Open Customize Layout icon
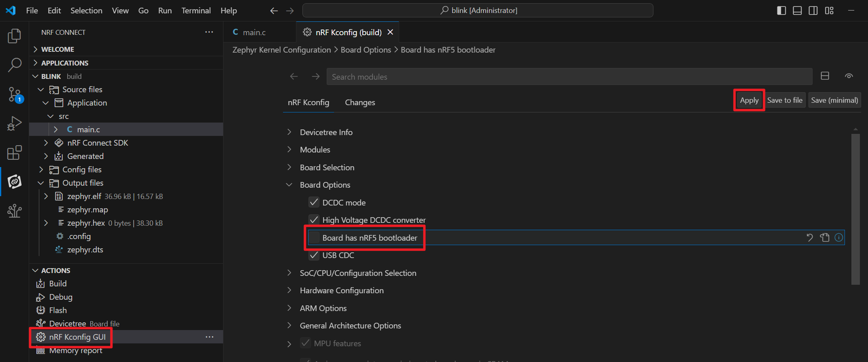Image resolution: width=868 pixels, height=362 pixels. pos(829,11)
